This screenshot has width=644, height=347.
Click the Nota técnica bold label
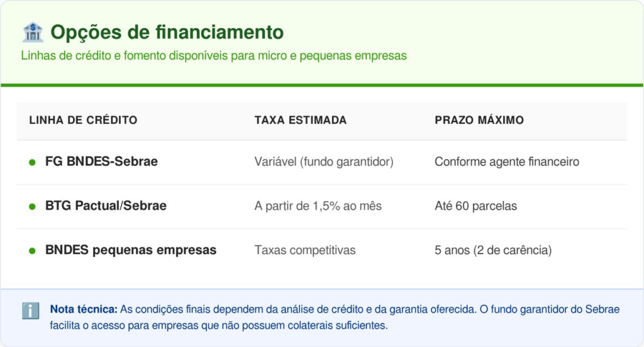[84, 309]
